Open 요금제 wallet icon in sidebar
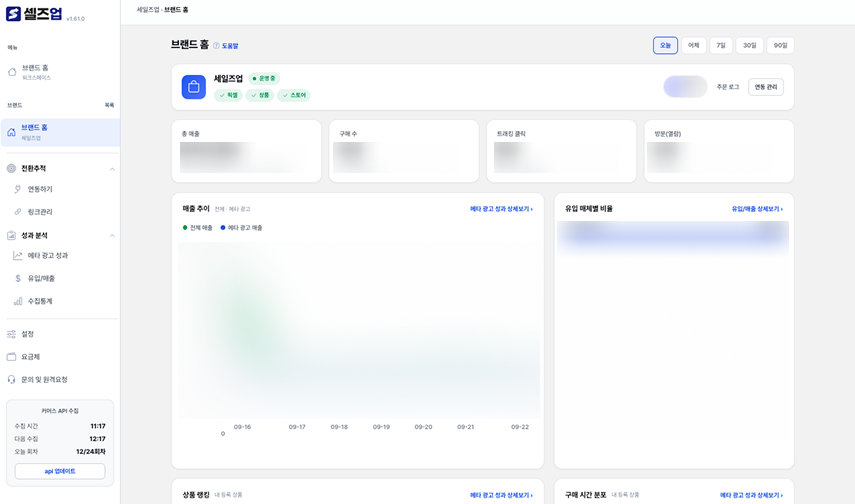The width and height of the screenshot is (855, 504). (x=11, y=357)
